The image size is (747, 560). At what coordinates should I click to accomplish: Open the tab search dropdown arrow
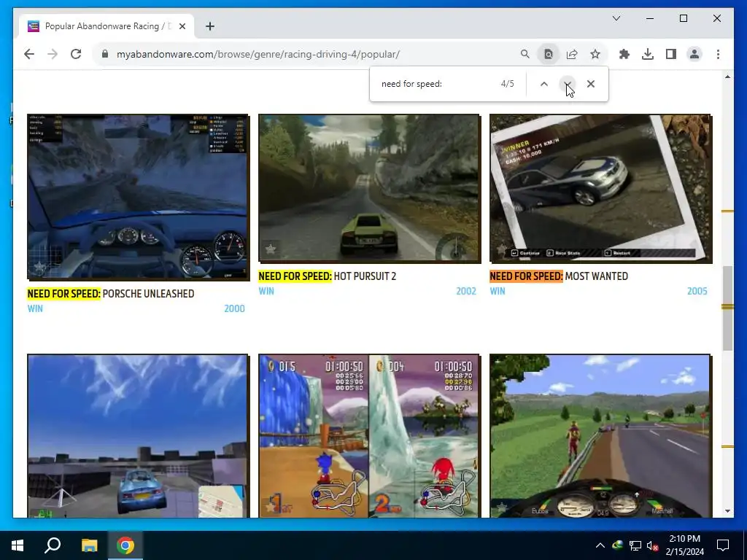pyautogui.click(x=616, y=18)
